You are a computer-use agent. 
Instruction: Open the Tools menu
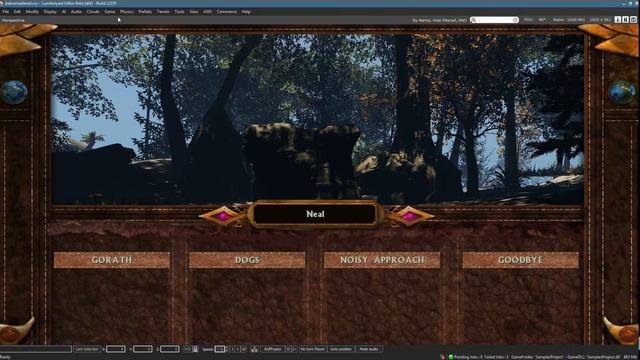pyautogui.click(x=180, y=12)
